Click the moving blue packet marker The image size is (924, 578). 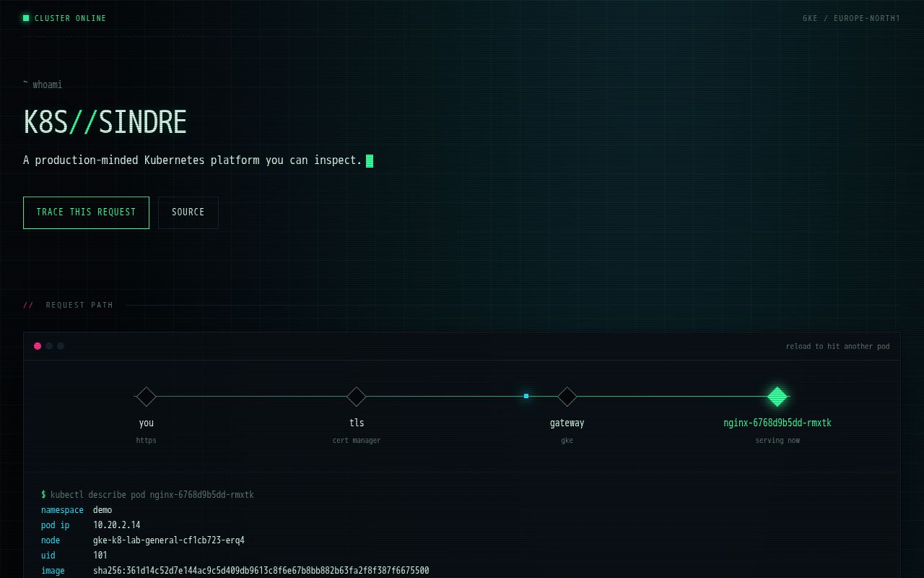point(526,396)
